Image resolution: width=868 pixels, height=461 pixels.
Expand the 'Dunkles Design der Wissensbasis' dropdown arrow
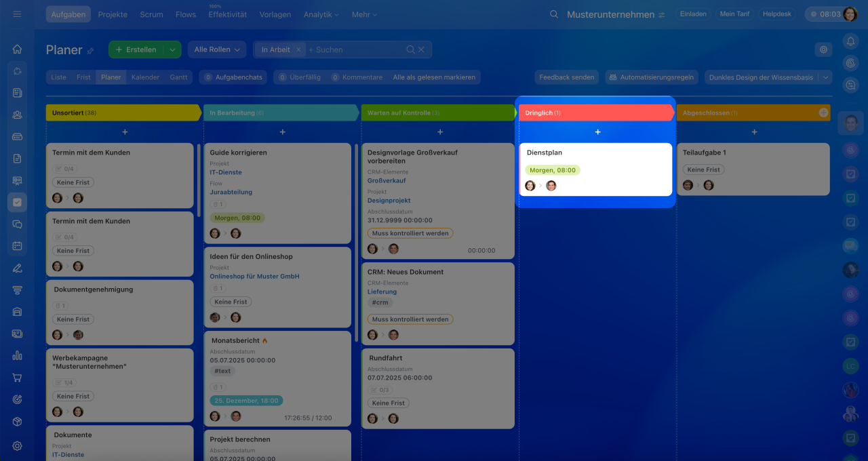tap(825, 77)
